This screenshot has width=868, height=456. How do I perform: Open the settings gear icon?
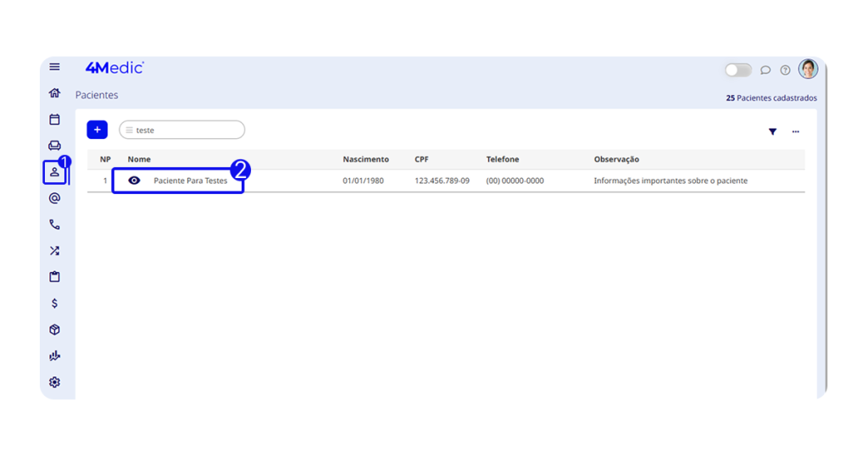[x=54, y=382]
